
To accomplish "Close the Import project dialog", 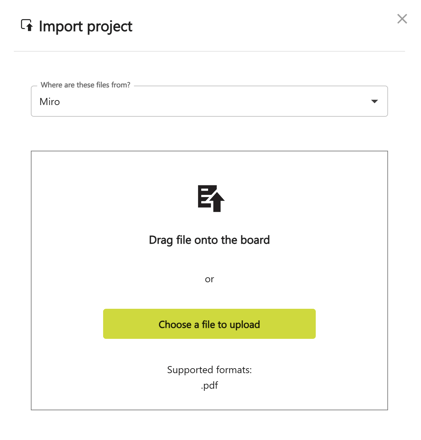I will (x=402, y=19).
